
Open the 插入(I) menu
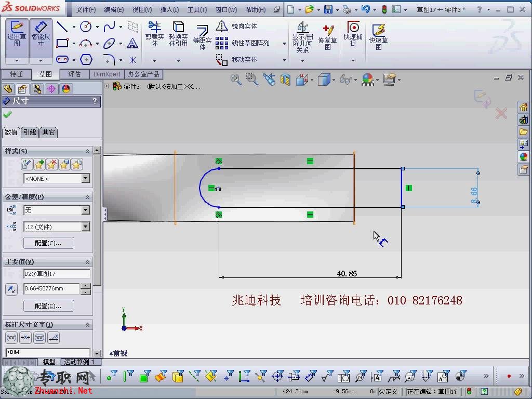169,10
